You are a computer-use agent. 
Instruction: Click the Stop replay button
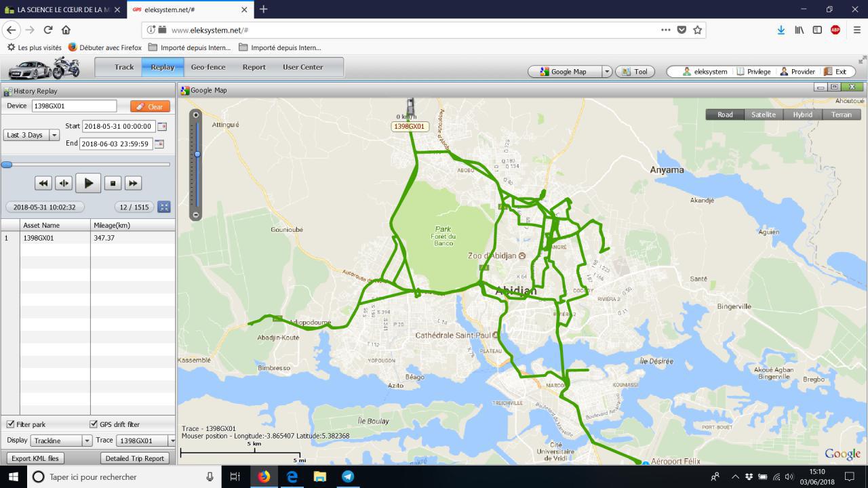pos(113,183)
